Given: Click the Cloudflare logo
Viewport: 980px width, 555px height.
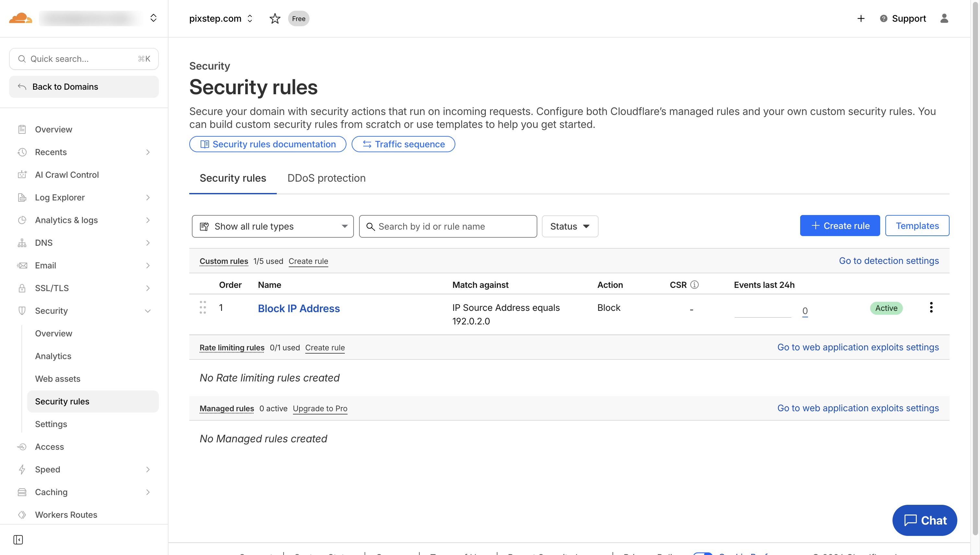Looking at the screenshot, I should (x=20, y=18).
